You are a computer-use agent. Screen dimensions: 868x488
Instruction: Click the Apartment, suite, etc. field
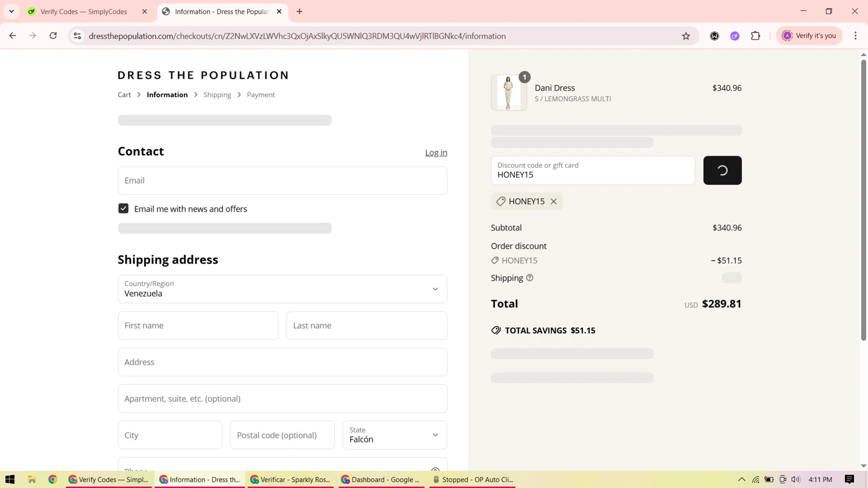tap(282, 398)
